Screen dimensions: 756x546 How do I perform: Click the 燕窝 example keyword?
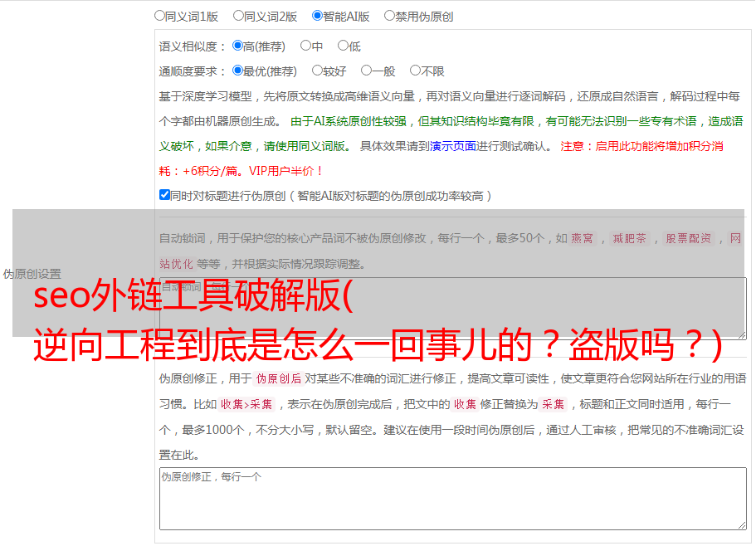[582, 238]
